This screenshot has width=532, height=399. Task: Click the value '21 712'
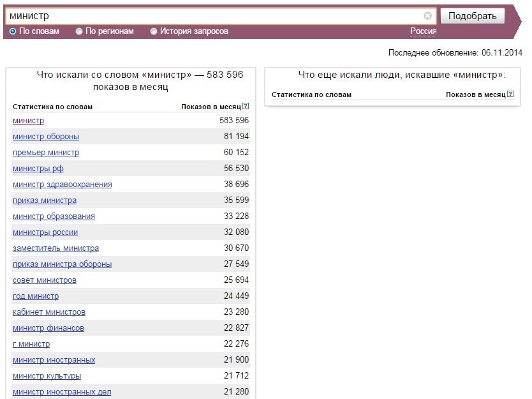(236, 375)
